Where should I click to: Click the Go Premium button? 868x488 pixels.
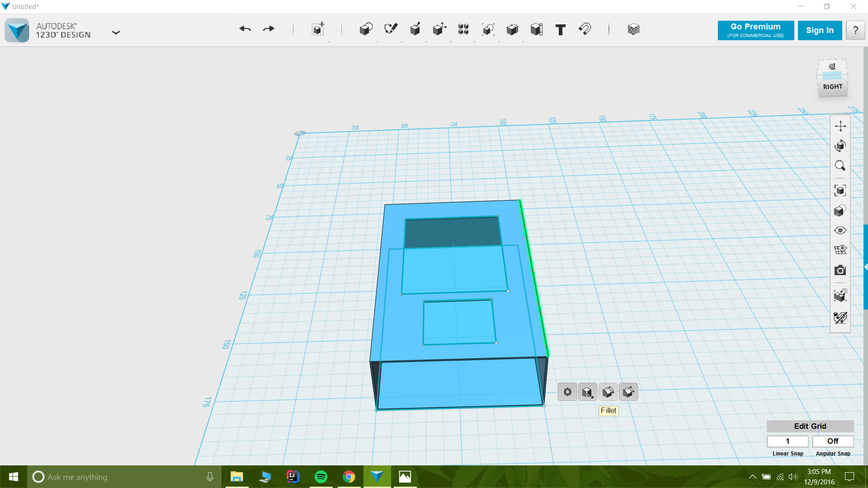tap(755, 30)
